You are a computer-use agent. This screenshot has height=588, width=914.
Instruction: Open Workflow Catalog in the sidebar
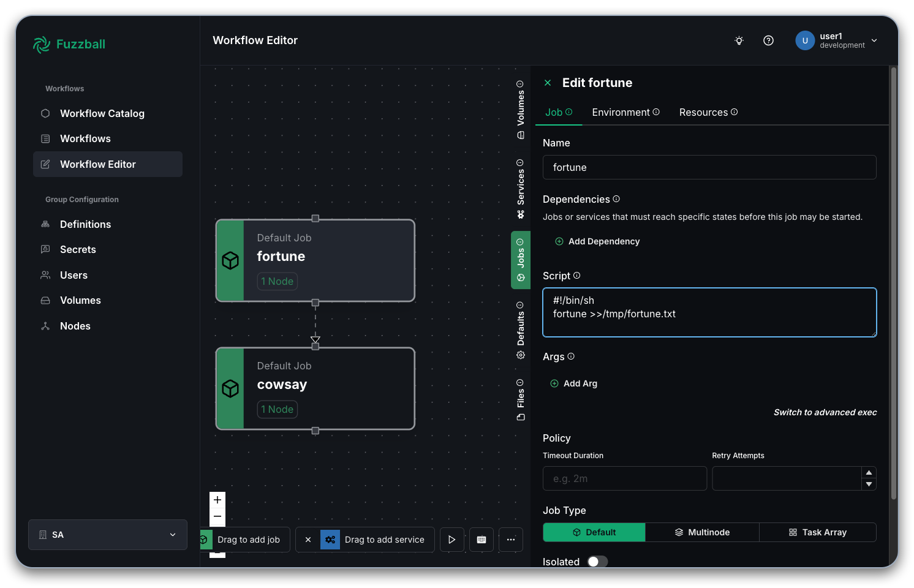pos(108,113)
